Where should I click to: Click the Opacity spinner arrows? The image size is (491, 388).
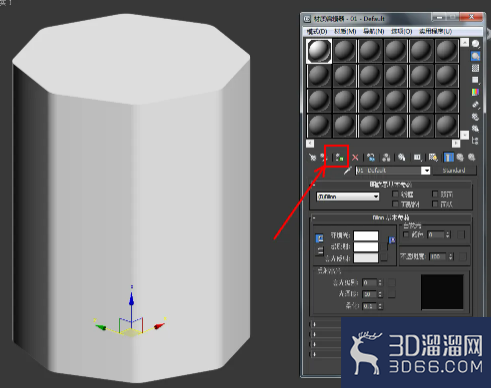pyautogui.click(x=451, y=256)
